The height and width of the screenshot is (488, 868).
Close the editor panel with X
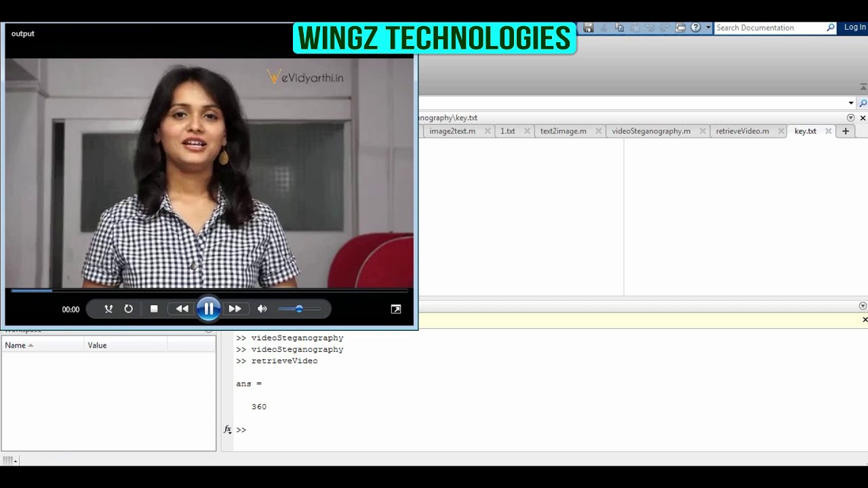click(x=863, y=118)
